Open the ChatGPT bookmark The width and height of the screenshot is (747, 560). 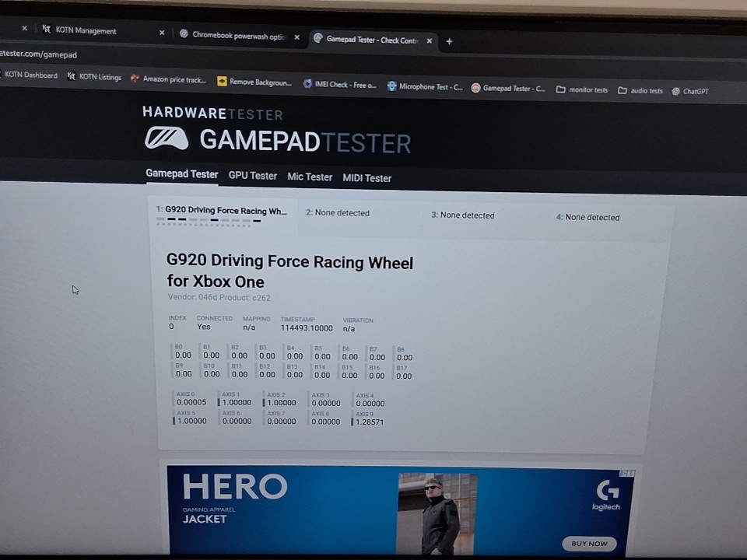690,92
